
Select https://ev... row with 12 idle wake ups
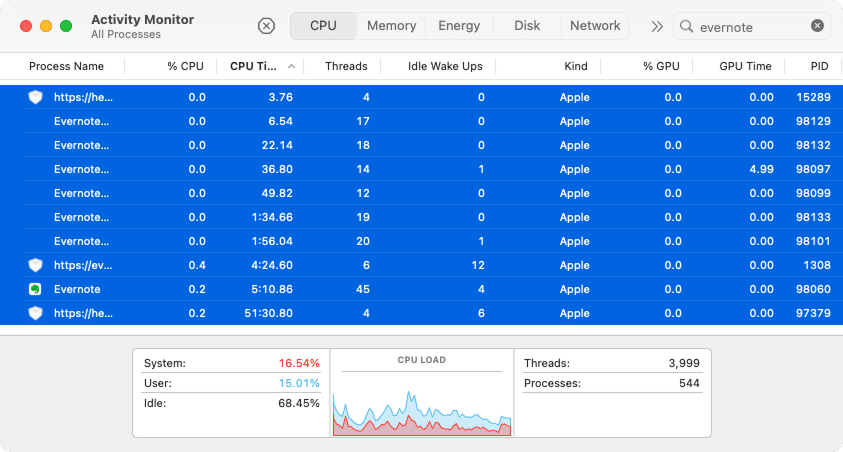coord(422,265)
